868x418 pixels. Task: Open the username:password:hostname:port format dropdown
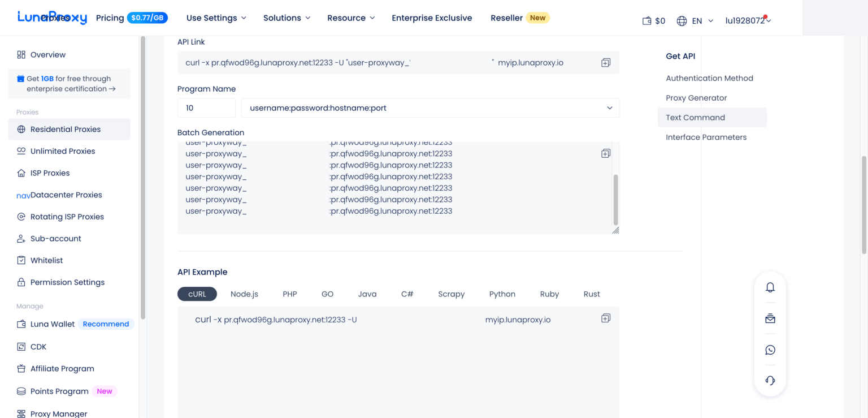[429, 107]
